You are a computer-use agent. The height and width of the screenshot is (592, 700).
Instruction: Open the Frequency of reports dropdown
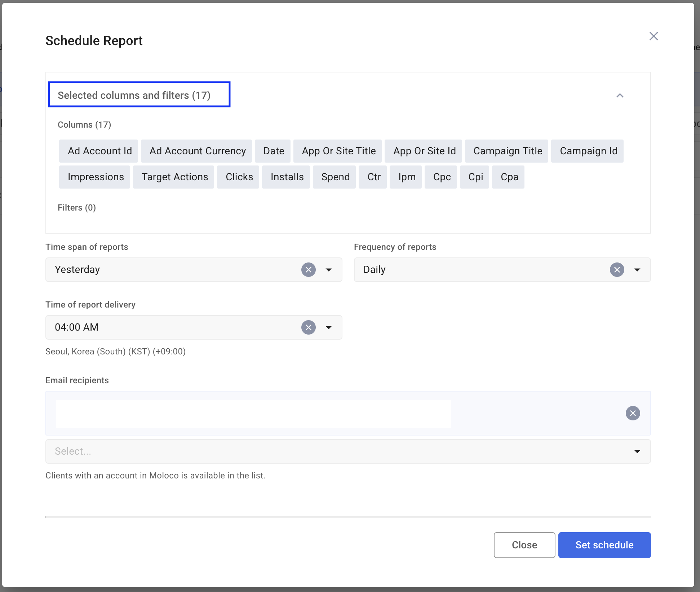(x=637, y=270)
